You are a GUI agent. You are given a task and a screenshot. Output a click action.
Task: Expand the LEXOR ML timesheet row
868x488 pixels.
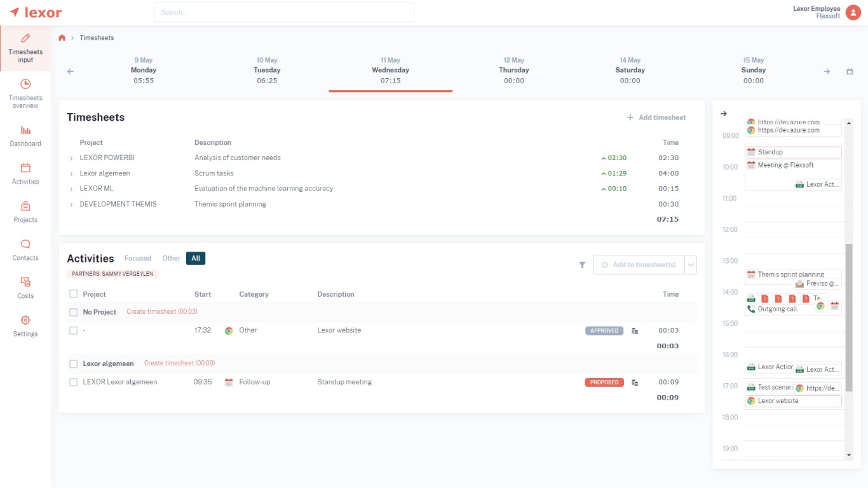[x=71, y=189]
